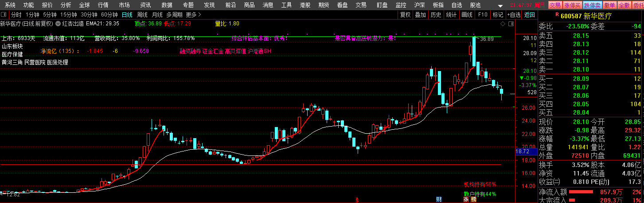Screen dimensions: 644x203
Task: Click the 历史 toolbar button
Action: click(x=436, y=15)
